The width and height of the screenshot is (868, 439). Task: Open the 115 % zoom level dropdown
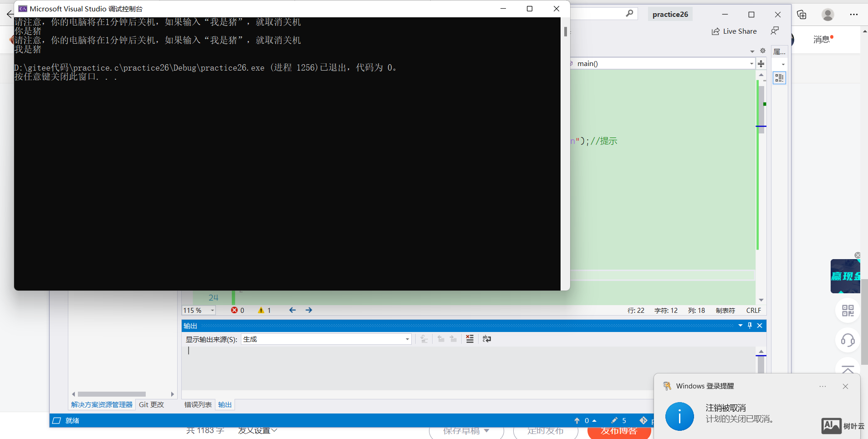point(212,311)
